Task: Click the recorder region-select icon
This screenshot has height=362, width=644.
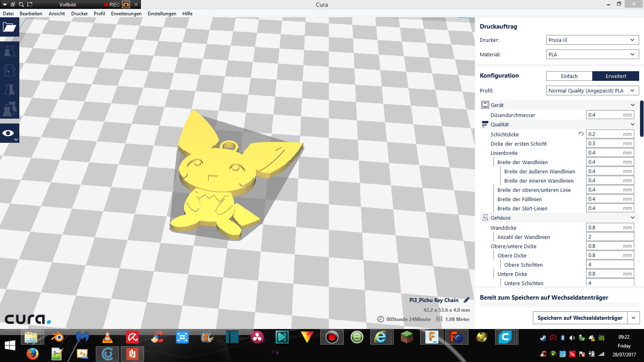Action: pyautogui.click(x=29, y=4)
